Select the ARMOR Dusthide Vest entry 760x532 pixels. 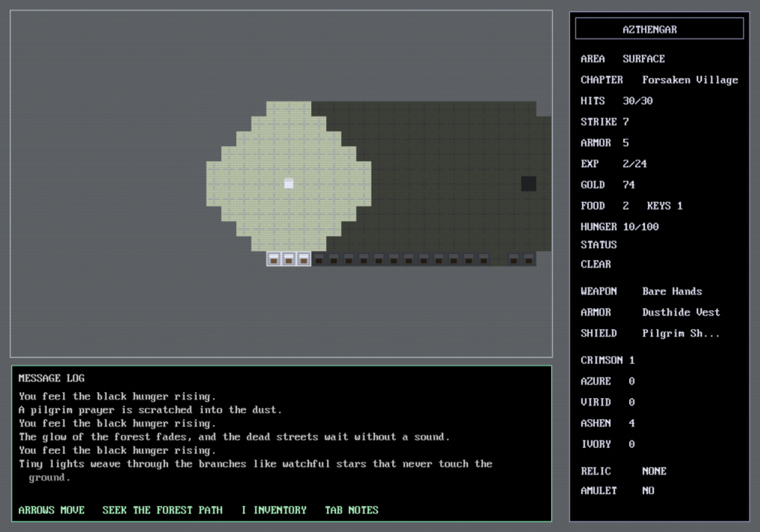point(650,312)
